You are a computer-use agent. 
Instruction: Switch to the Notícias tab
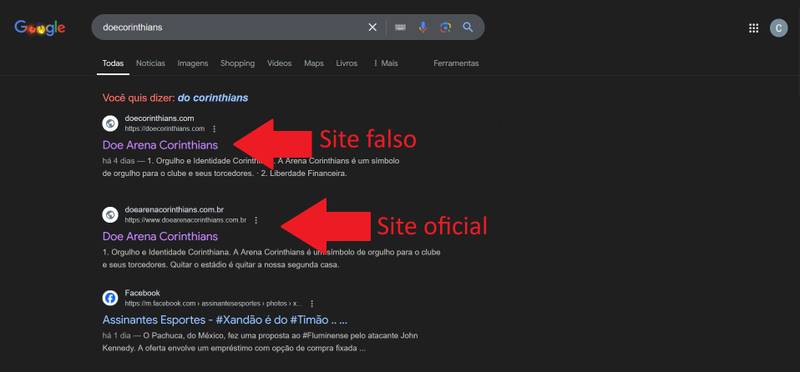[151, 63]
